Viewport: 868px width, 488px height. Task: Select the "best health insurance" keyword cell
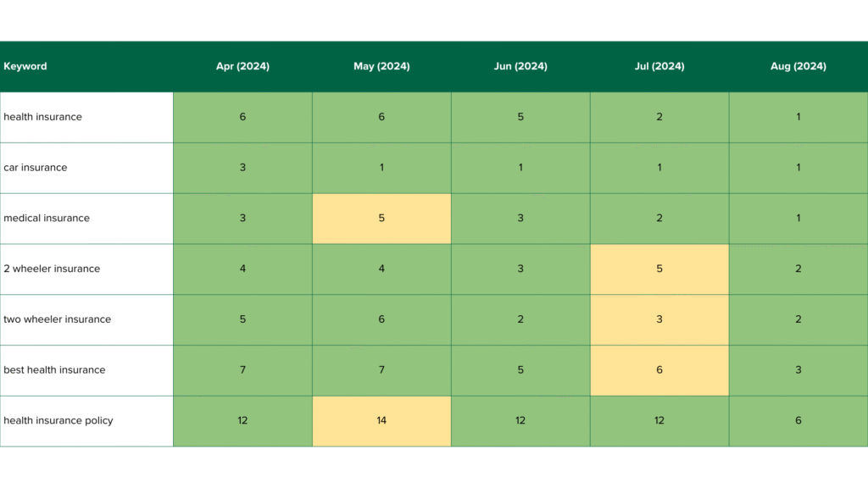(x=54, y=370)
